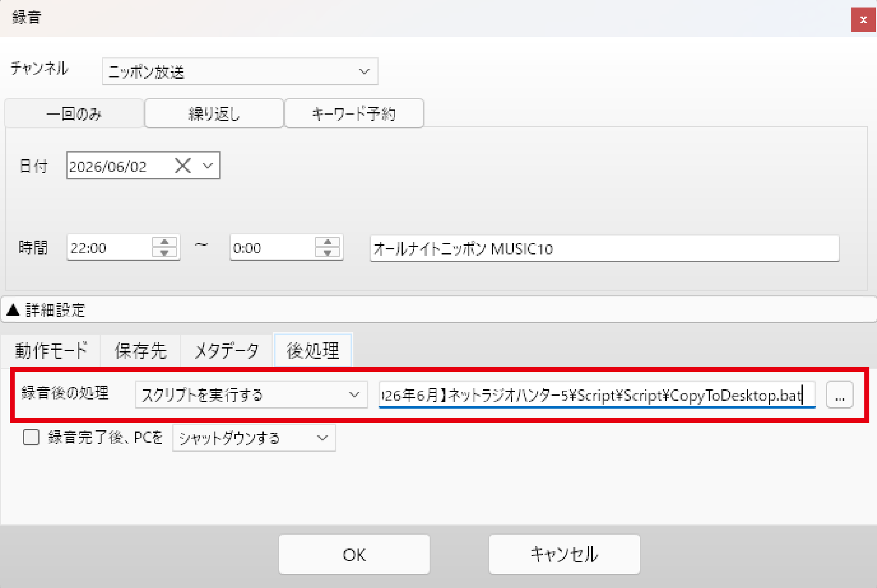Viewport: 877px width, 588px height.
Task: Open the 保存先 tab
Action: (140, 351)
